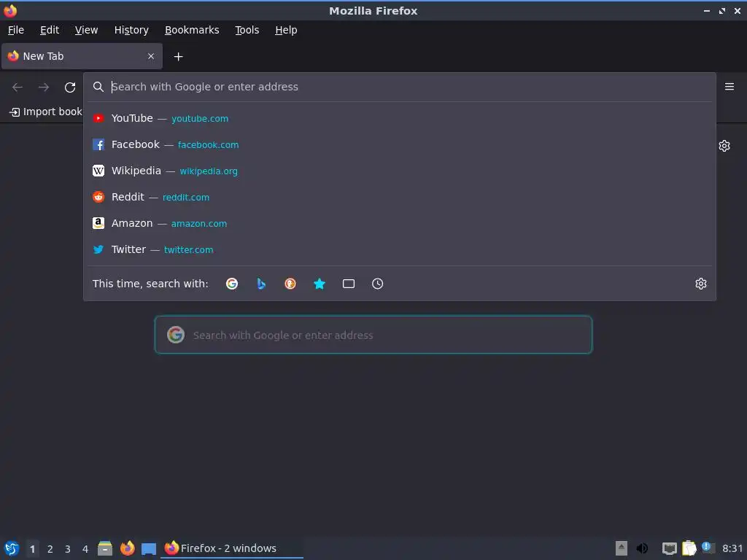Click the 8:31 clock
The height and width of the screenshot is (560, 747).
pyautogui.click(x=732, y=548)
